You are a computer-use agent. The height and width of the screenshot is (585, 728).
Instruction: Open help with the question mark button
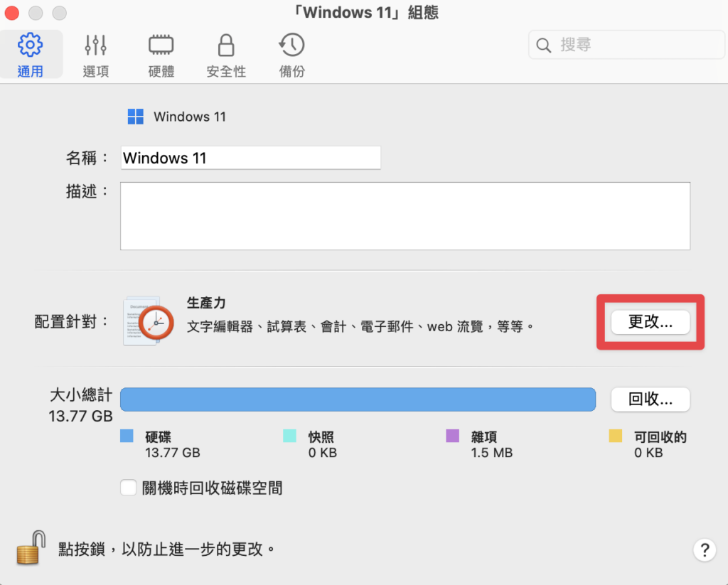(705, 550)
